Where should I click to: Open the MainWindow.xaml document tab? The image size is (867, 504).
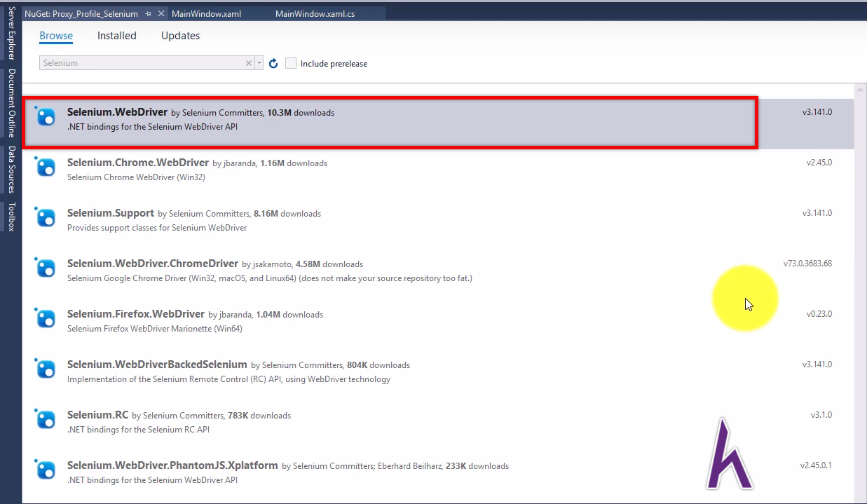206,14
